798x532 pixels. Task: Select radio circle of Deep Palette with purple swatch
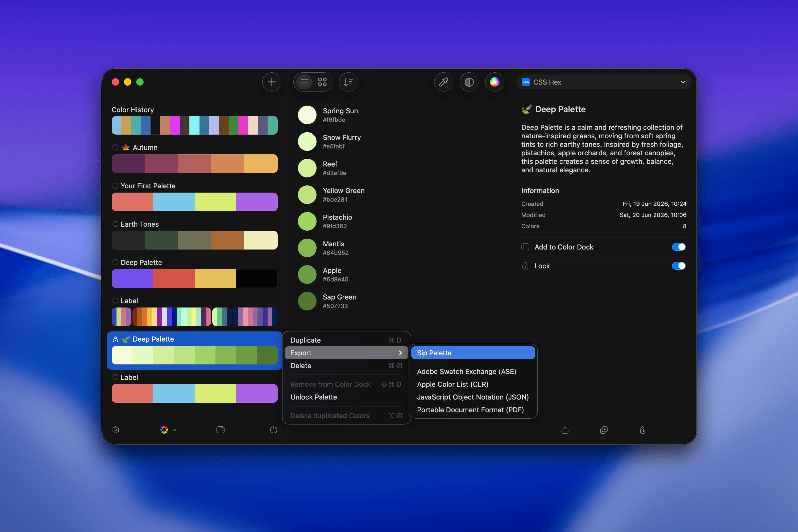pos(115,262)
